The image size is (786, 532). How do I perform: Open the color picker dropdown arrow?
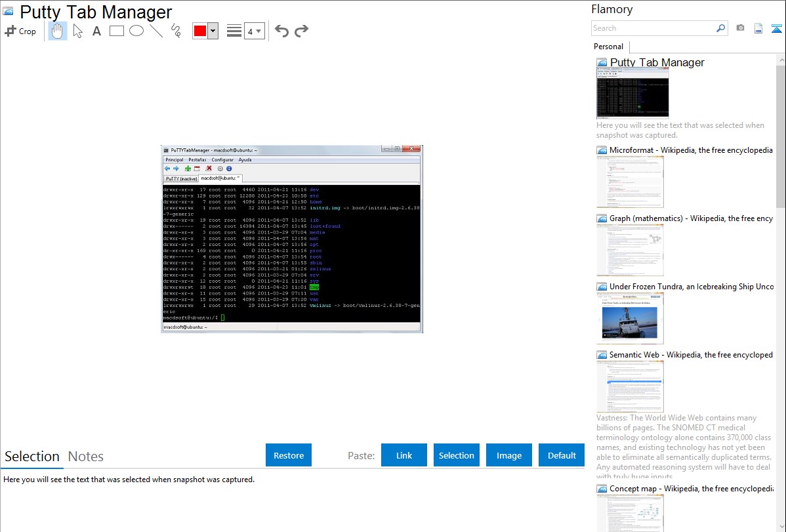[x=213, y=31]
